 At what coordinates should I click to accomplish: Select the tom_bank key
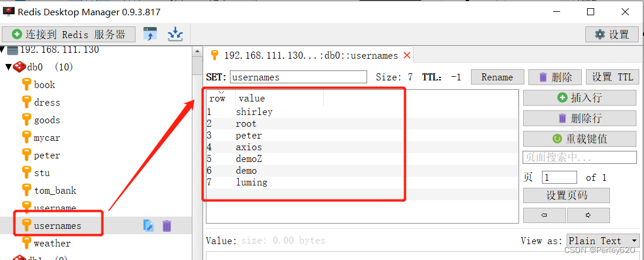pos(55,191)
